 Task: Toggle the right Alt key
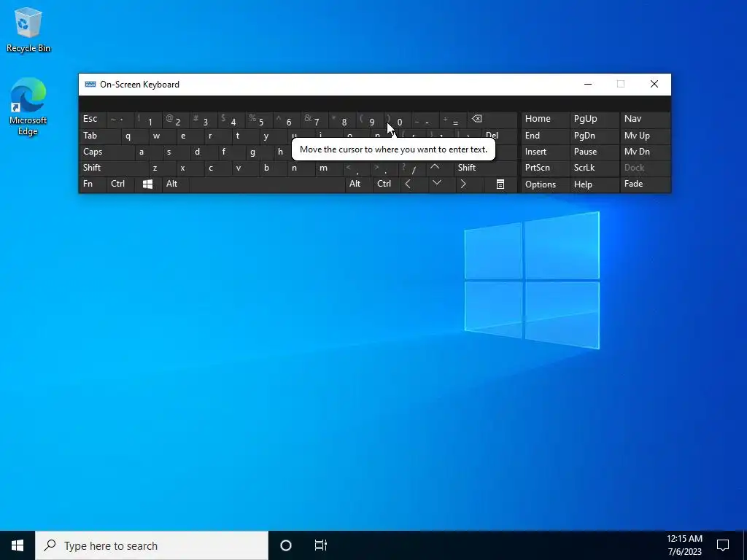(x=359, y=184)
